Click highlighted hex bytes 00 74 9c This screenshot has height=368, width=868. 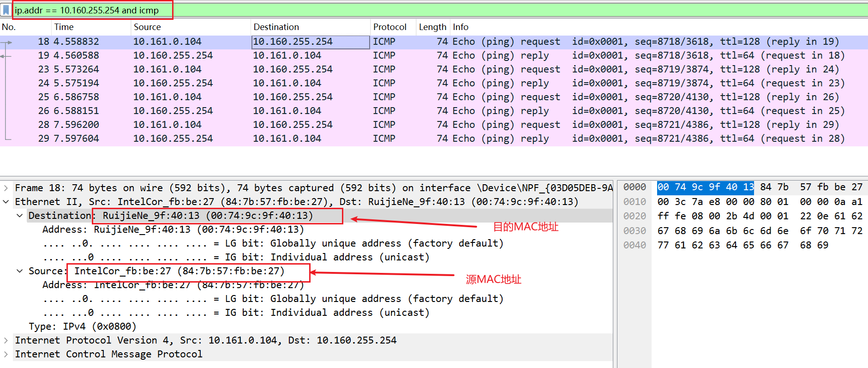680,187
